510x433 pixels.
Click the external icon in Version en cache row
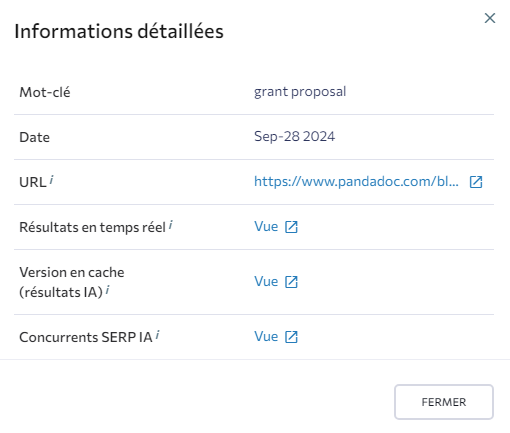291,282
